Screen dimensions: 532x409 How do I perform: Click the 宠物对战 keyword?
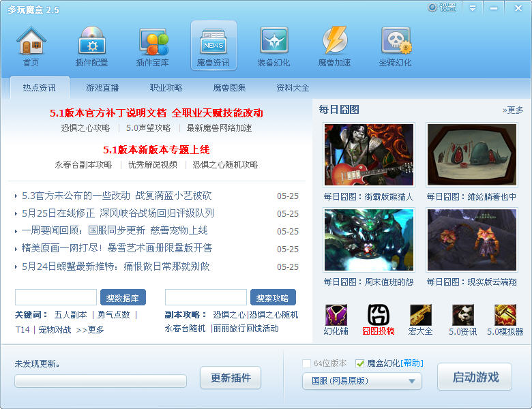click(x=55, y=330)
